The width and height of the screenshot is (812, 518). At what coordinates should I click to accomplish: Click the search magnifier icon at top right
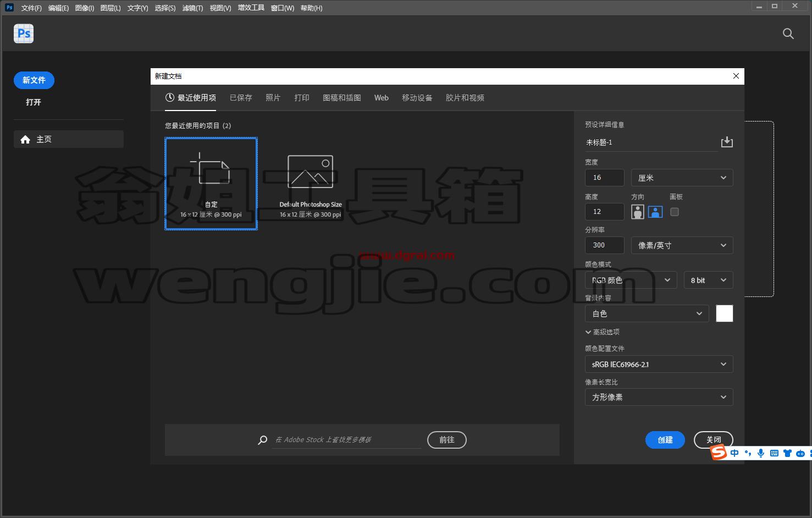tap(788, 34)
